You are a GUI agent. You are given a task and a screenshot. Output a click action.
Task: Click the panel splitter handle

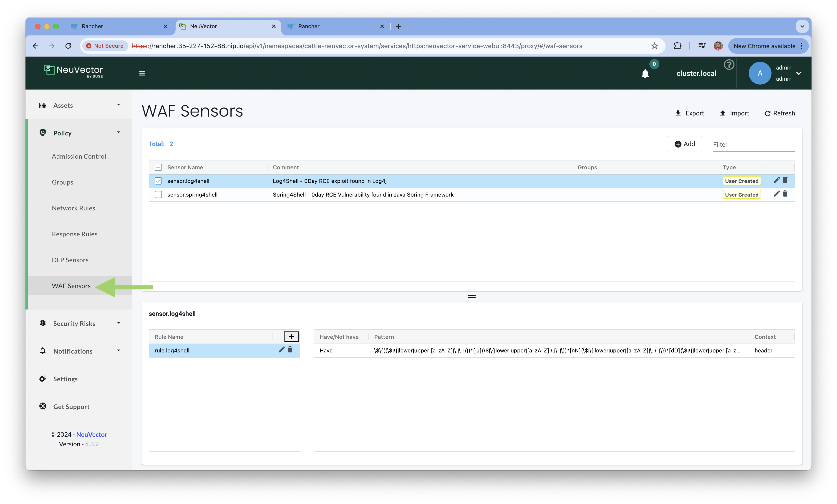472,296
